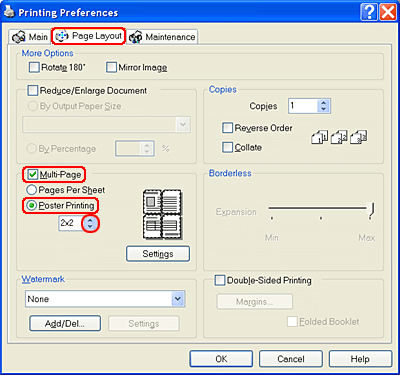The image size is (400, 375).
Task: Check the Mirror Image option
Action: point(111,67)
